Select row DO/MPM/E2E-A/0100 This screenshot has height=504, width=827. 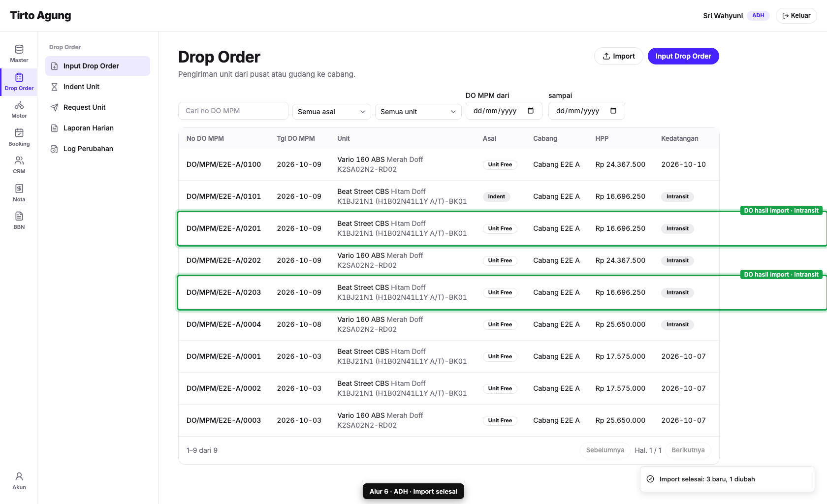pyautogui.click(x=449, y=164)
